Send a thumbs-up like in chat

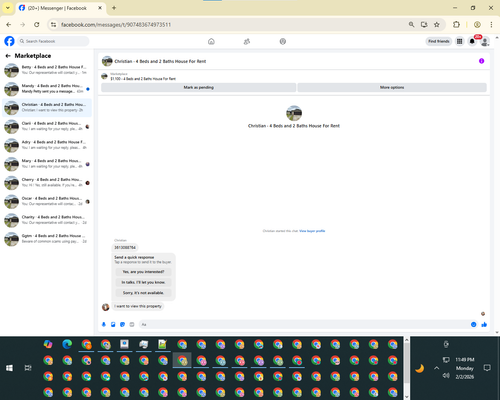(484, 324)
